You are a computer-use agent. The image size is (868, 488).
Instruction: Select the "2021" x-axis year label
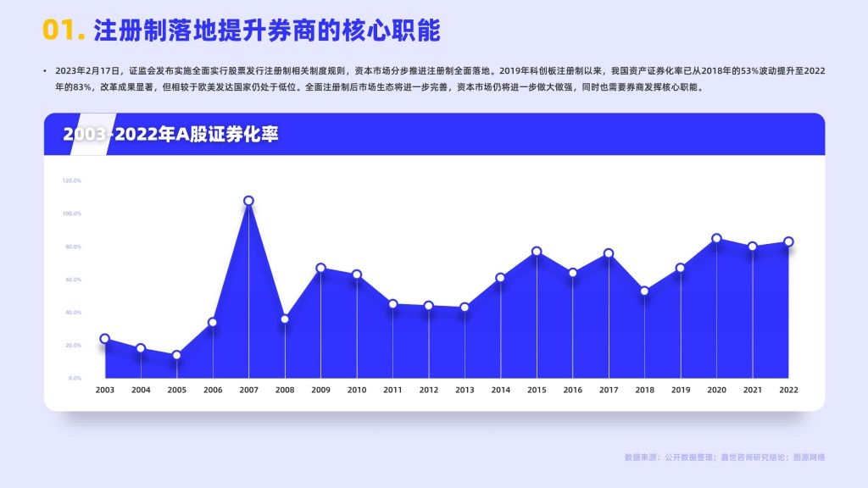(x=753, y=390)
